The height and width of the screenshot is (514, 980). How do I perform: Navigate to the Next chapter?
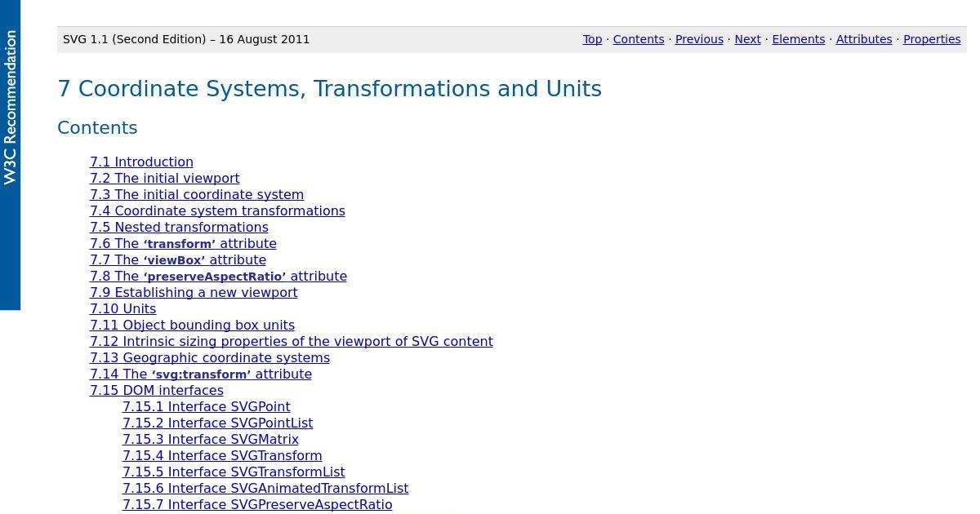pyautogui.click(x=747, y=39)
